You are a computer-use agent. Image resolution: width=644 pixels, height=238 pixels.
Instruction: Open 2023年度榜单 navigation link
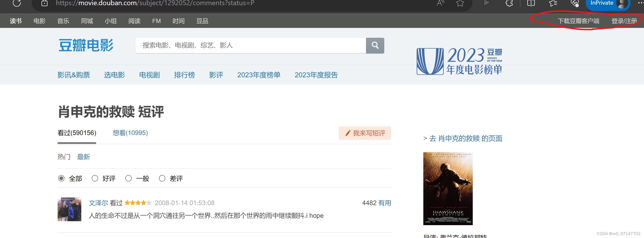click(259, 75)
